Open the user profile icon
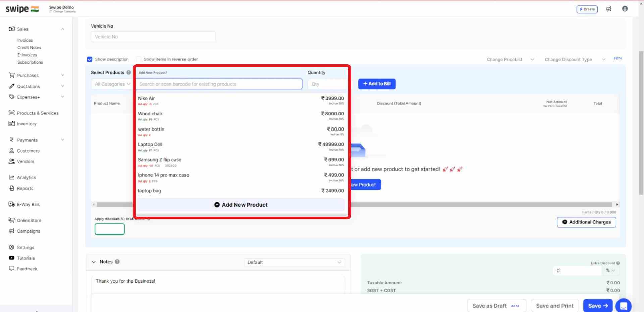Screen dimensions: 644x312 tap(625, 9)
